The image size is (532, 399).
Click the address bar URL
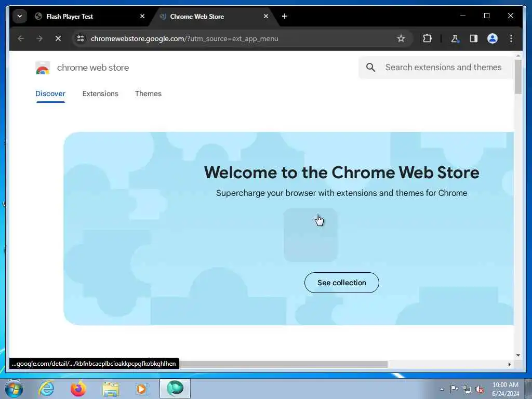coord(184,38)
